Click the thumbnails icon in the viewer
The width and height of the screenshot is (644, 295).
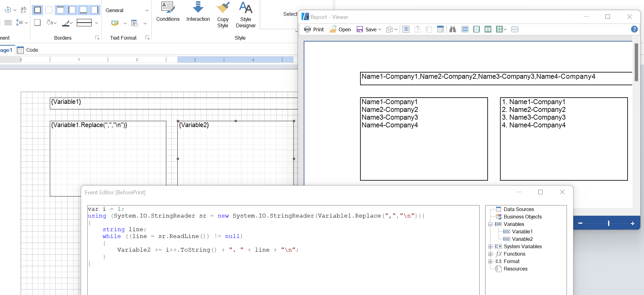(x=440, y=29)
